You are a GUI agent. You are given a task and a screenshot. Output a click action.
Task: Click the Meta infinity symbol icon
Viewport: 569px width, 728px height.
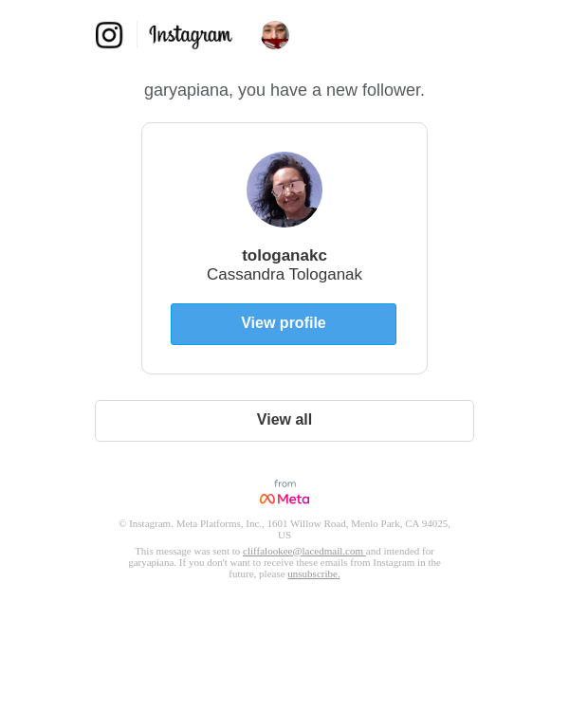click(x=267, y=500)
